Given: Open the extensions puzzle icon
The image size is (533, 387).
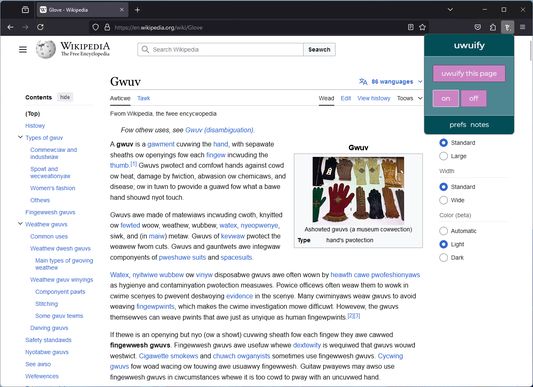Looking at the screenshot, I should (493, 27).
